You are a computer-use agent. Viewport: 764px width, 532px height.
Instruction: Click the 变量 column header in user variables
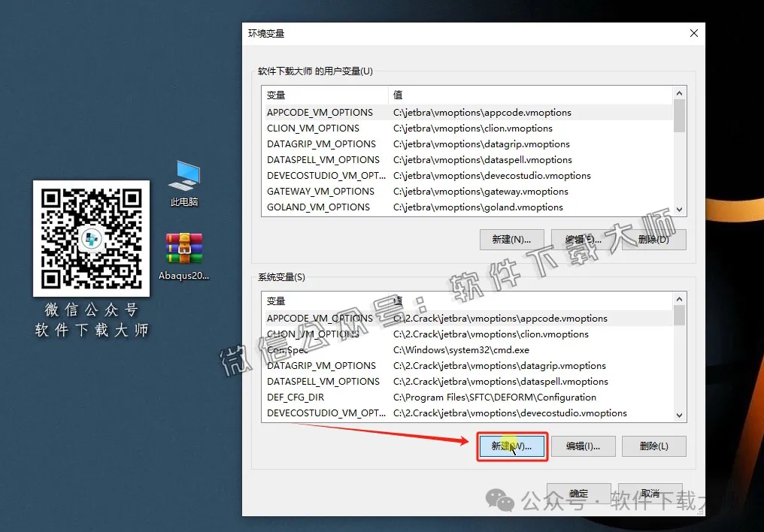coord(274,95)
